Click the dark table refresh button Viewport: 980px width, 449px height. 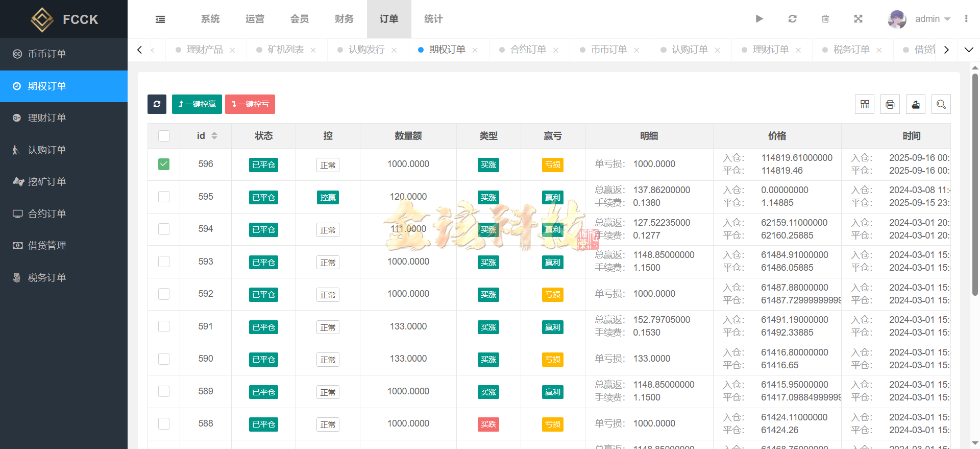click(x=157, y=104)
